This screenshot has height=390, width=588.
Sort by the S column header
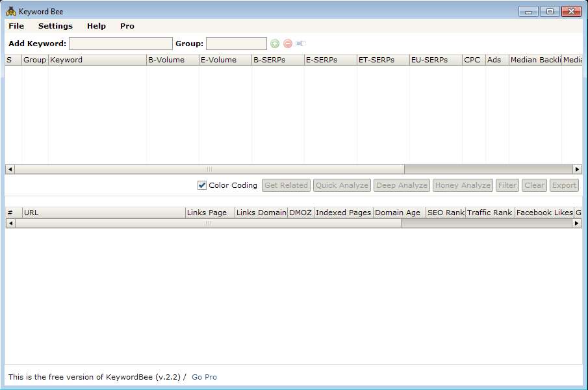coord(14,60)
